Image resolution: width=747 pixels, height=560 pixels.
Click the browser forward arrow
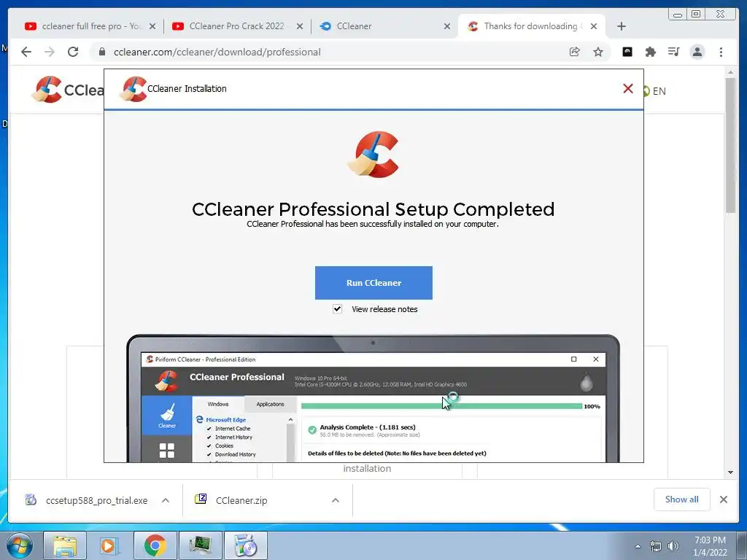(x=50, y=52)
